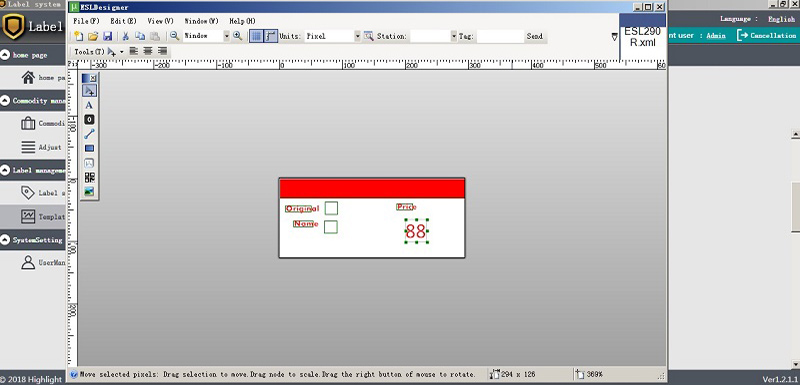
Task: Click the Send button
Action: 535,36
